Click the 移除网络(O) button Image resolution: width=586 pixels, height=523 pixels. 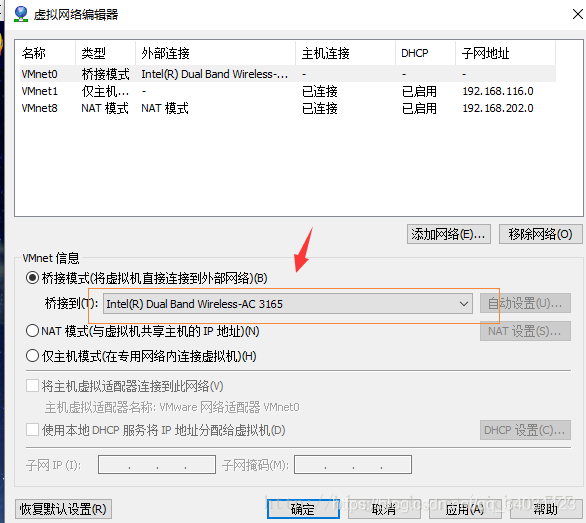(540, 234)
